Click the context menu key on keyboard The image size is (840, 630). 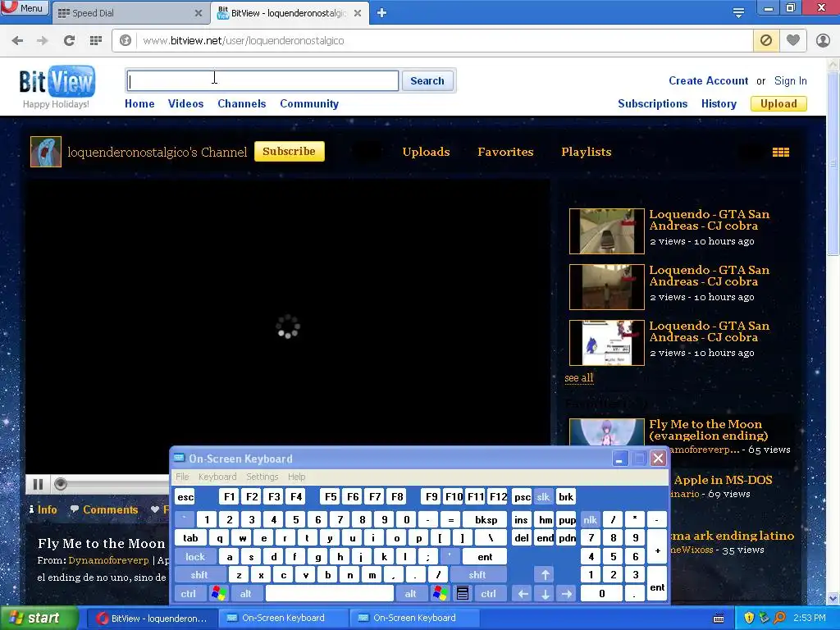463,594
